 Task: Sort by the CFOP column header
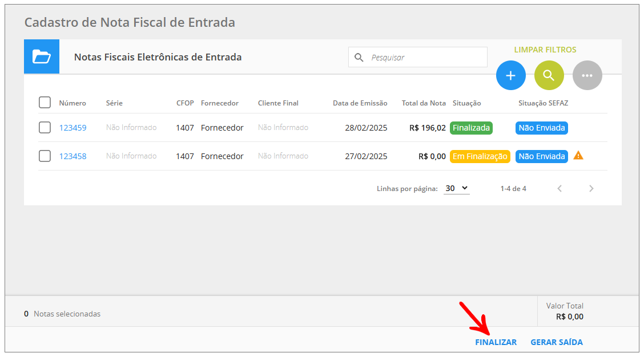coord(185,103)
